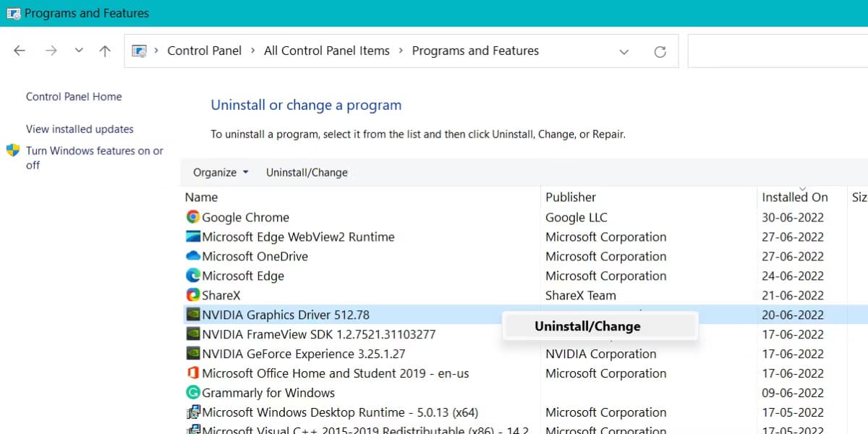
Task: Click ShareX Team publisher cell
Action: (581, 295)
